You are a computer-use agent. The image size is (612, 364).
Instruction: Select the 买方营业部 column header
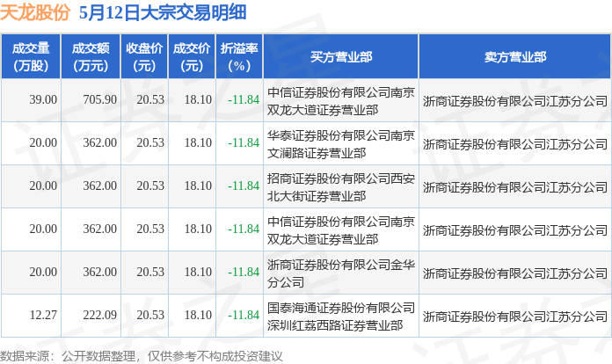(x=341, y=57)
